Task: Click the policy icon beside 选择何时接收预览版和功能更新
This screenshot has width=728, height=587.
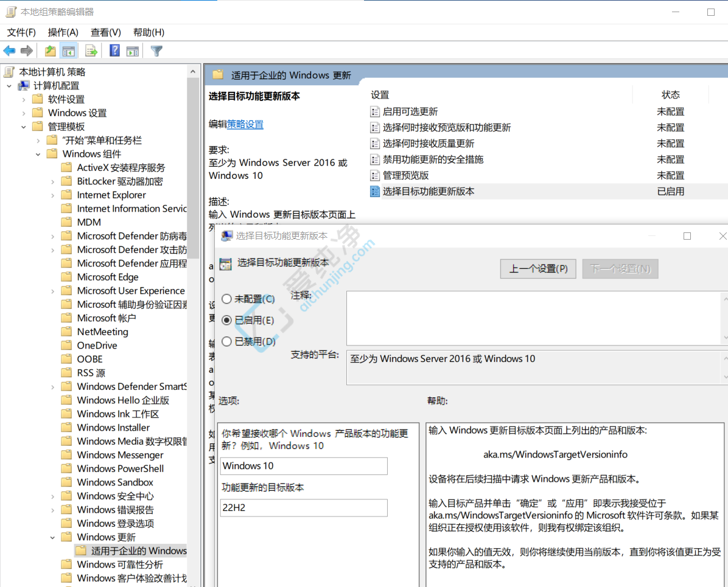Action: [375, 128]
